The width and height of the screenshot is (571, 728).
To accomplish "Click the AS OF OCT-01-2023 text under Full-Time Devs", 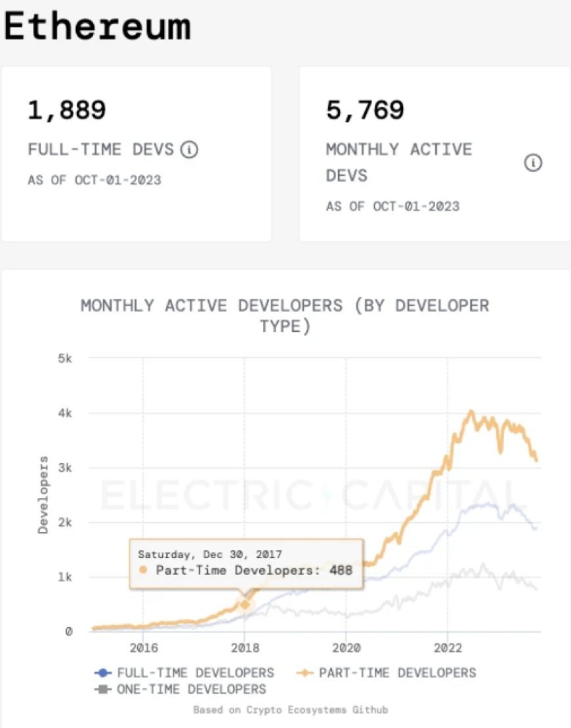I will (x=95, y=180).
